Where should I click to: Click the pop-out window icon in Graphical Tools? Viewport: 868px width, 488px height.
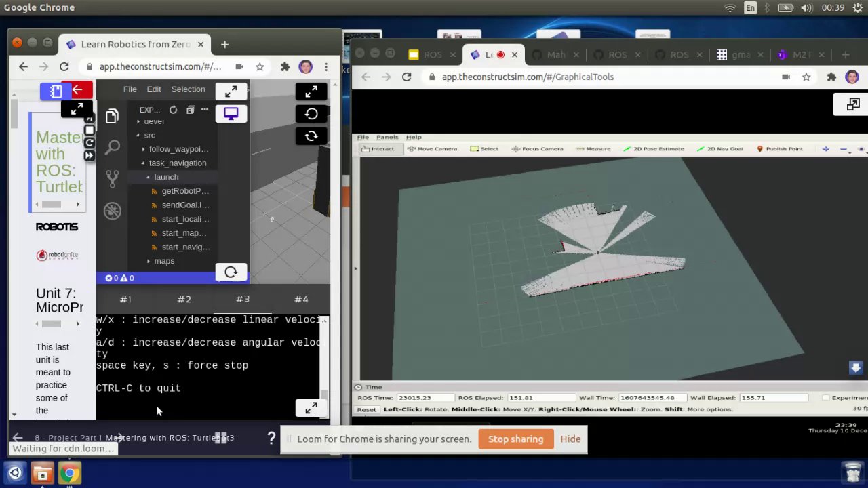coord(853,104)
